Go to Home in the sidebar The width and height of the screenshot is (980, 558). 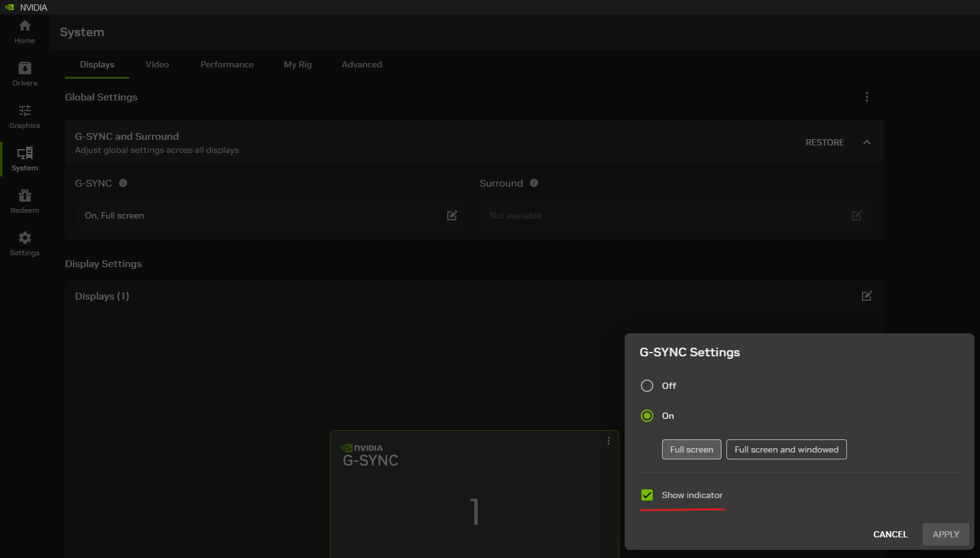point(25,32)
